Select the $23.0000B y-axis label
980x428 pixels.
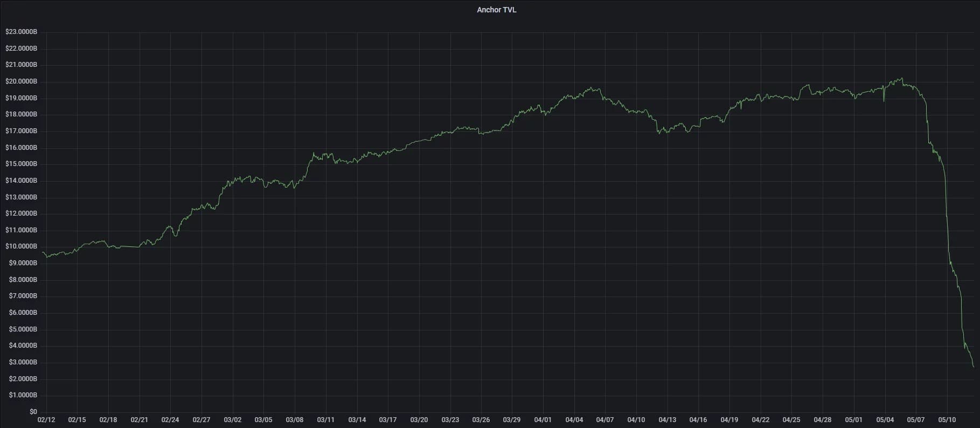21,32
